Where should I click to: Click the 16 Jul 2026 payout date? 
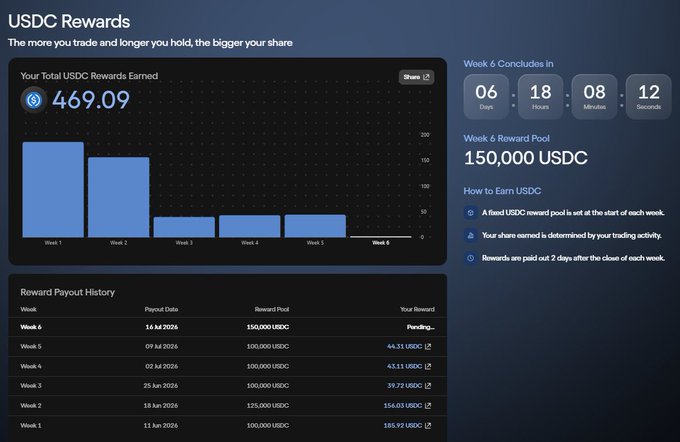[161, 327]
